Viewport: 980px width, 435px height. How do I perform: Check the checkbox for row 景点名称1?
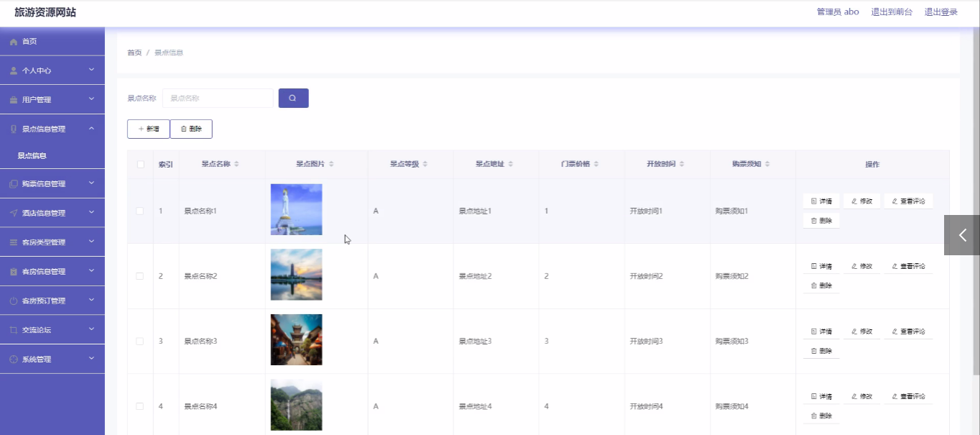click(140, 211)
